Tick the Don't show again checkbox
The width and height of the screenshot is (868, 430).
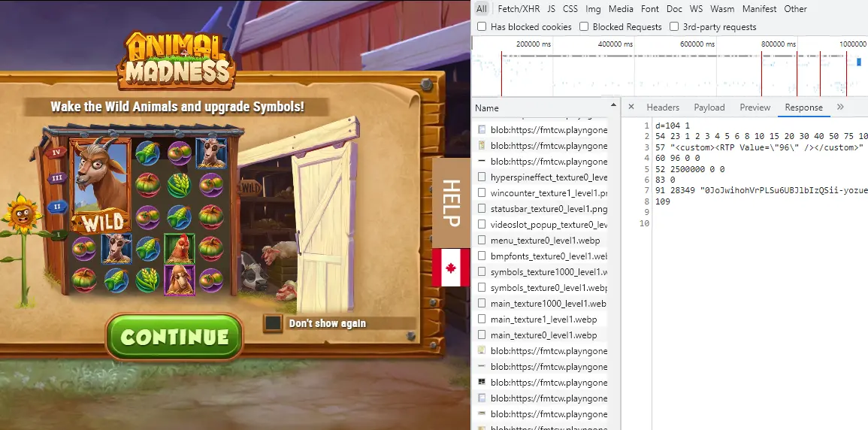[272, 323]
